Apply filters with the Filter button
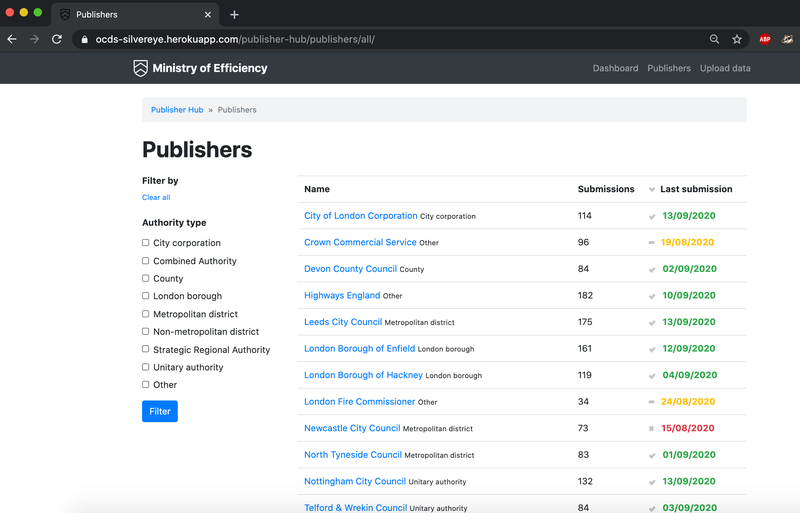Viewport: 800px width, 513px height. [x=160, y=411]
